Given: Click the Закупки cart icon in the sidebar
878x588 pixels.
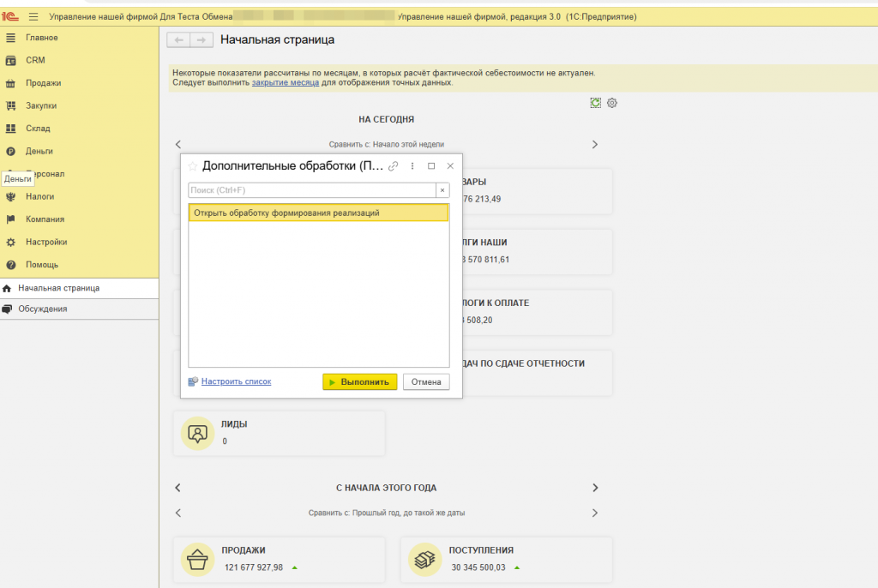Looking at the screenshot, I should 10,105.
